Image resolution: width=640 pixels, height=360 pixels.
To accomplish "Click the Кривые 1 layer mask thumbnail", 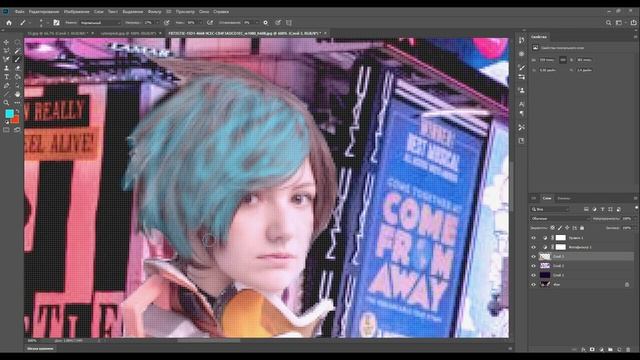I will (x=561, y=238).
